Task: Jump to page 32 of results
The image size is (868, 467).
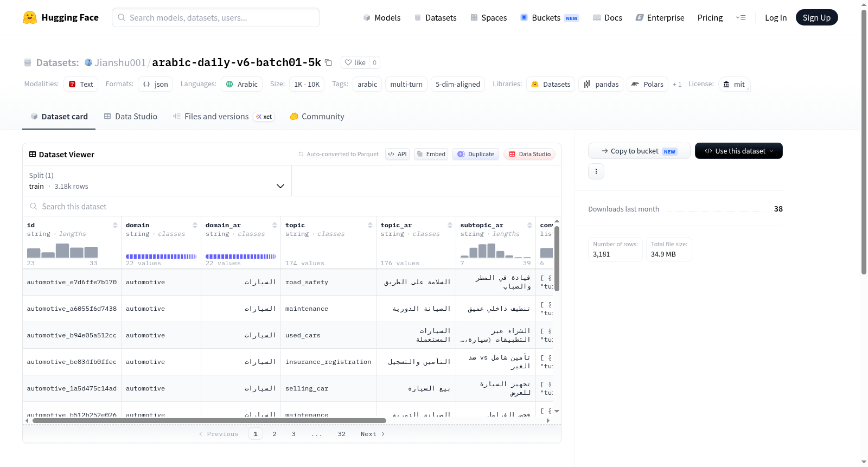Action: (342, 434)
